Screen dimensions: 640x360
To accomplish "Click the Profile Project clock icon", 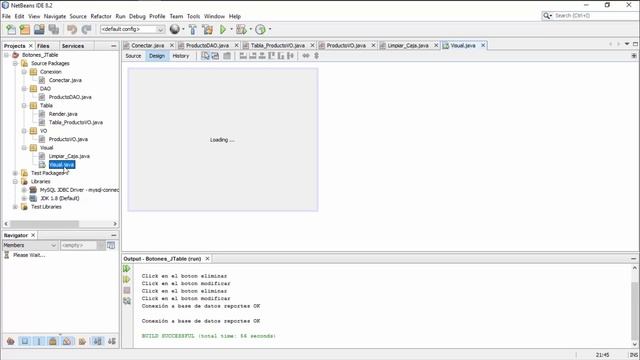I will pyautogui.click(x=260, y=29).
